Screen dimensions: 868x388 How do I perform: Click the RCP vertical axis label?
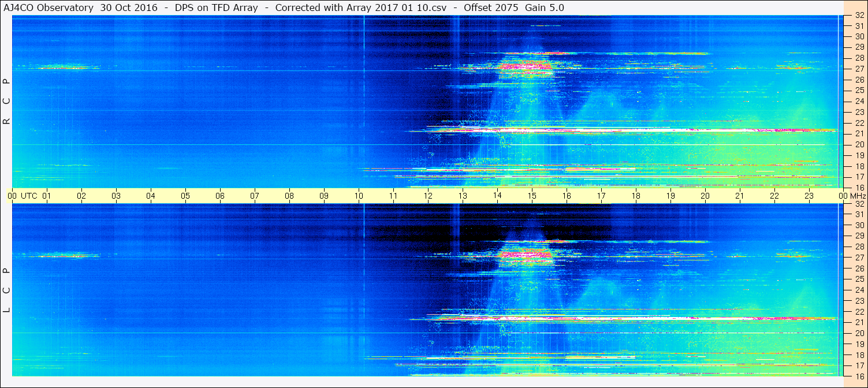[x=6, y=102]
